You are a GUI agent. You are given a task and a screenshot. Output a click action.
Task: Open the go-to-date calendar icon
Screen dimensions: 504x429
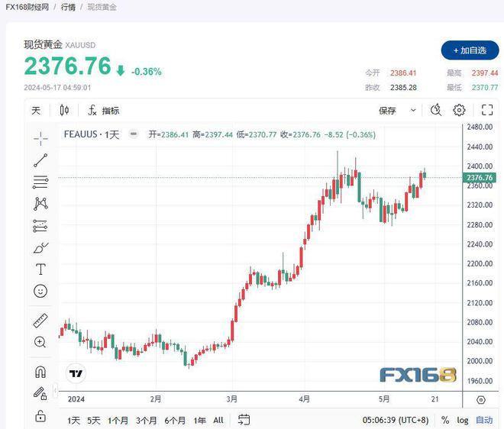coord(244,420)
